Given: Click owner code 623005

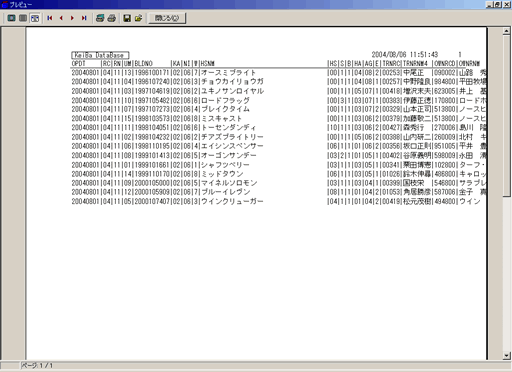Looking at the screenshot, I should coord(445,91).
